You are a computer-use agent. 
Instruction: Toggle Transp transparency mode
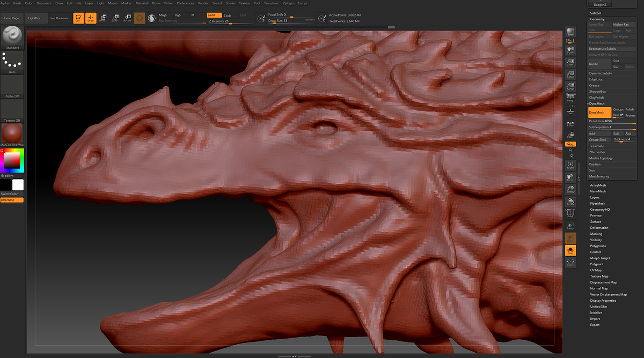(570, 226)
